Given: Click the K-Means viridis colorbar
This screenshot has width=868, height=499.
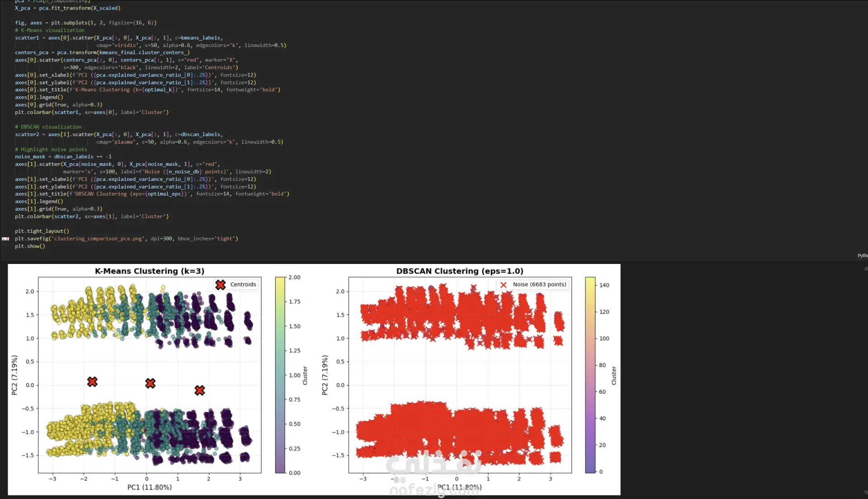Looking at the screenshot, I should (x=280, y=375).
